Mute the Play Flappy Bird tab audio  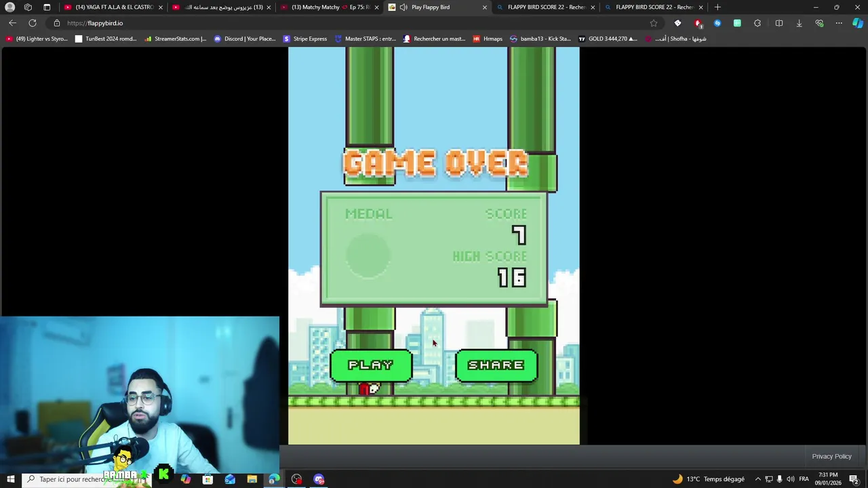point(403,7)
